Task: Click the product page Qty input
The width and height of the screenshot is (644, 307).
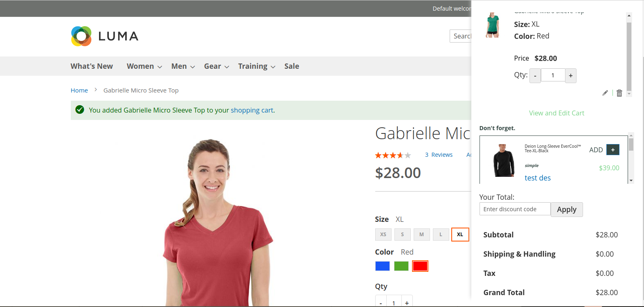Action: click(394, 302)
